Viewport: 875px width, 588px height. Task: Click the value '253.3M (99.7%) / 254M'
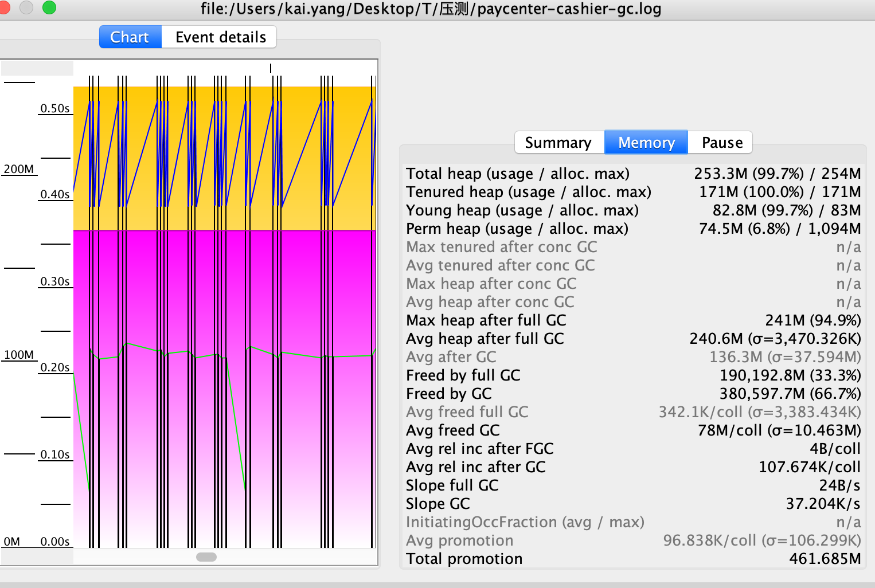(x=778, y=174)
